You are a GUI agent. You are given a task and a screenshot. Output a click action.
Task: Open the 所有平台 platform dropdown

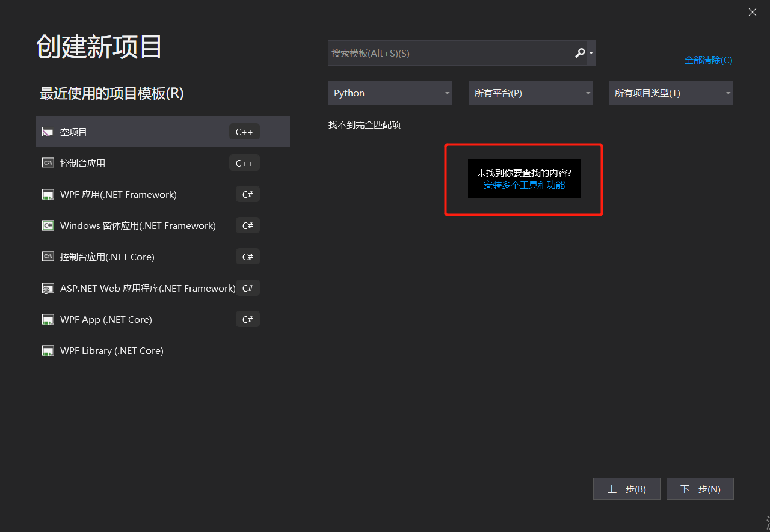(531, 93)
